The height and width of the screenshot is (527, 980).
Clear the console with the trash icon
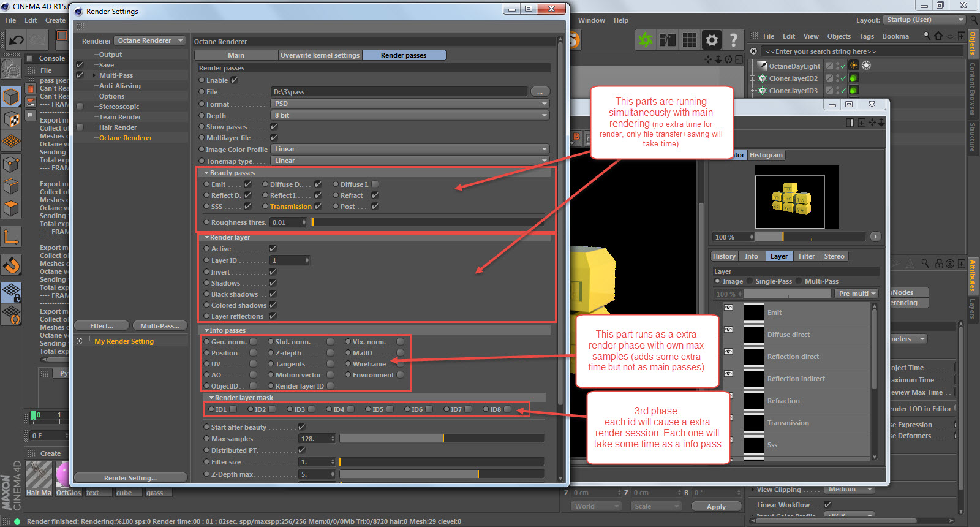click(31, 88)
